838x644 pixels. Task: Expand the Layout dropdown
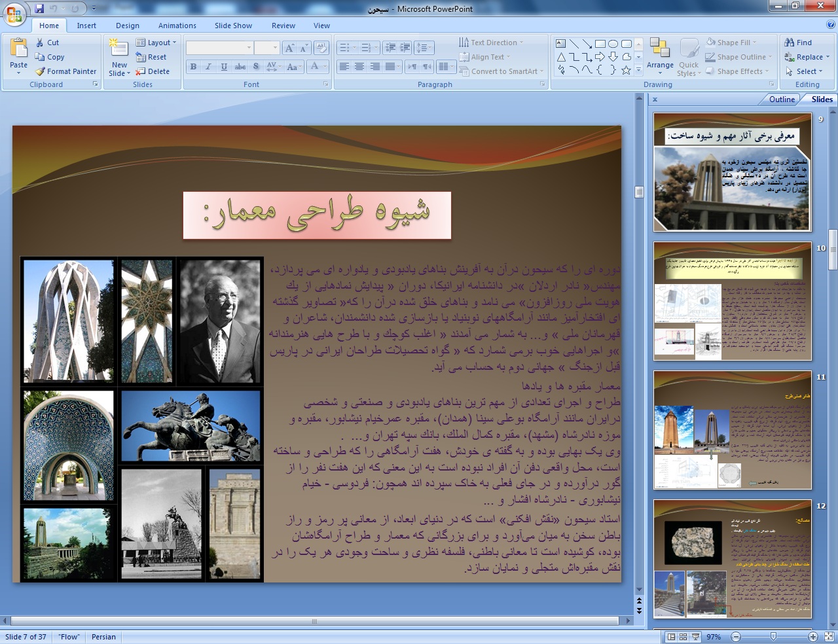click(156, 43)
